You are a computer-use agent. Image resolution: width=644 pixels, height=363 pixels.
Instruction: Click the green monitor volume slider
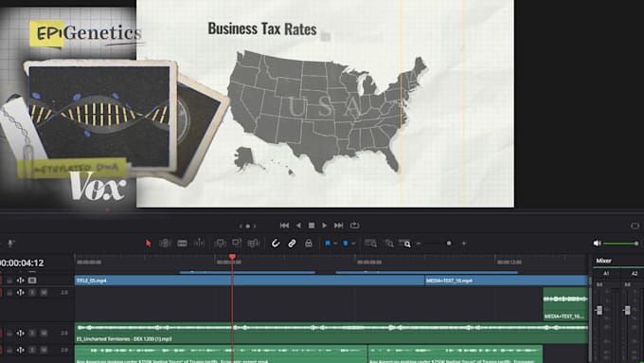pyautogui.click(x=620, y=244)
